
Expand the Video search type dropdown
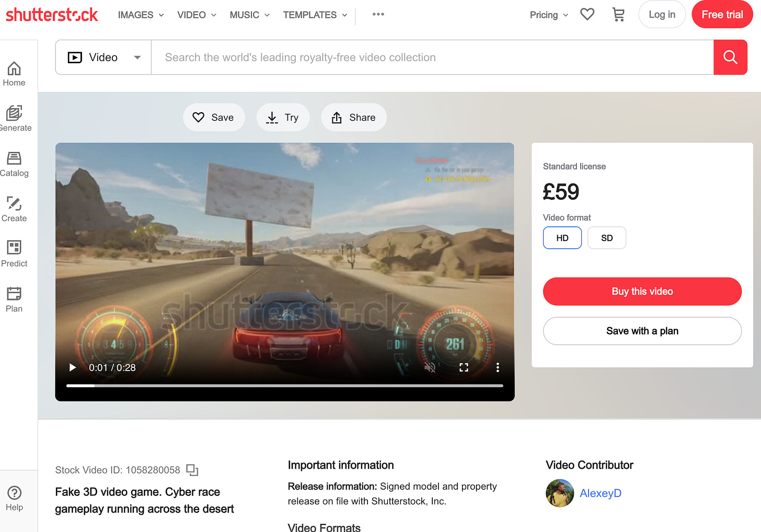[x=103, y=57]
